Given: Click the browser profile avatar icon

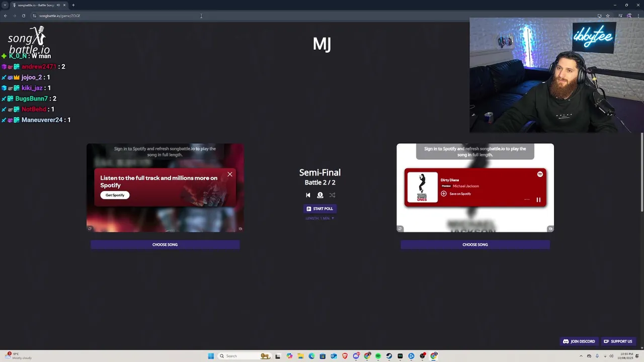Looking at the screenshot, I should click(629, 16).
